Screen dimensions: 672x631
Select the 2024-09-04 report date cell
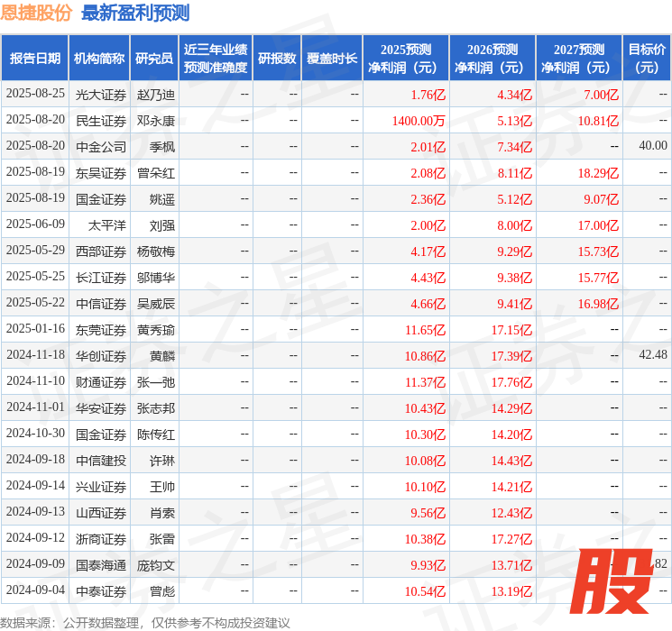pyautogui.click(x=35, y=590)
